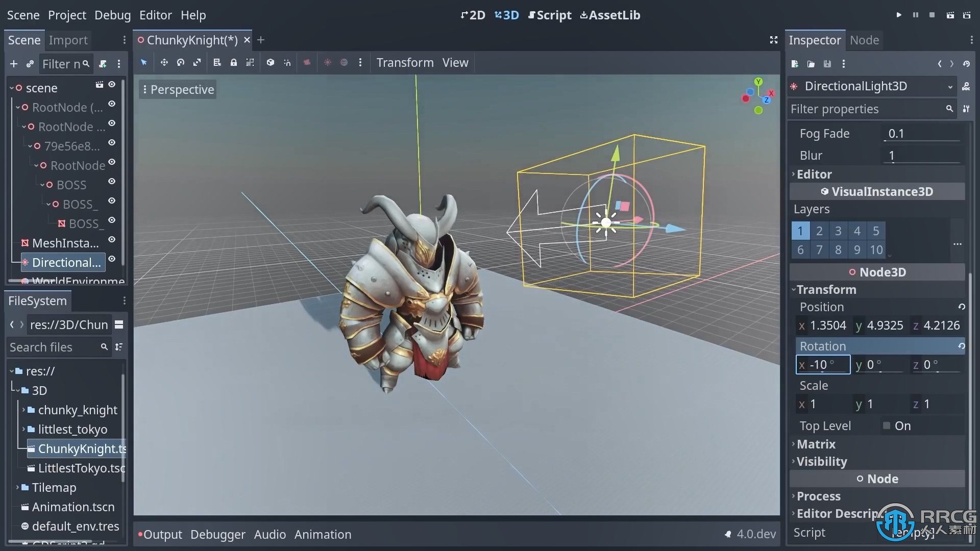
Task: Click the Lock selected node icon
Action: [234, 63]
